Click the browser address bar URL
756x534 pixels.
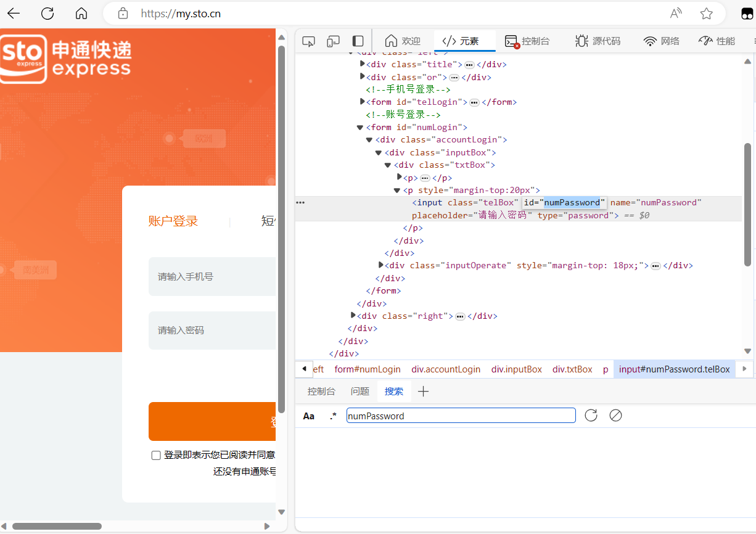pos(181,14)
